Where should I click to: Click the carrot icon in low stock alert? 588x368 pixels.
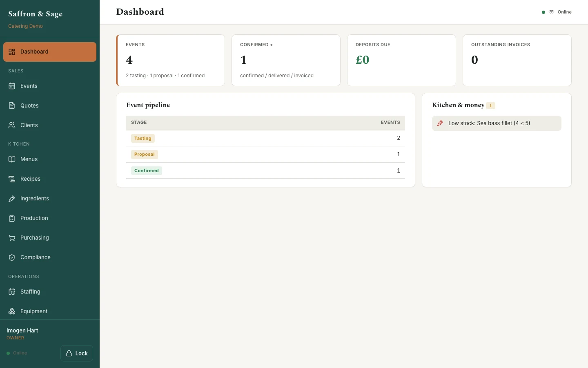(x=440, y=123)
